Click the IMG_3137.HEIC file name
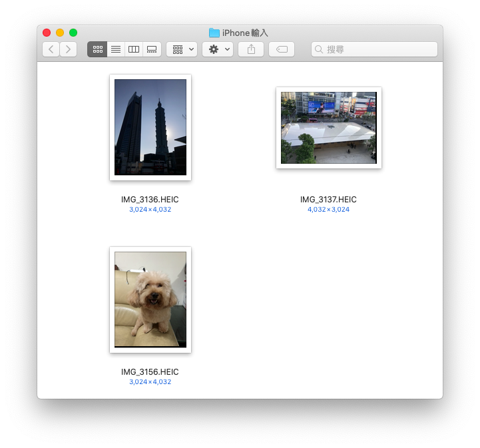The height and width of the screenshot is (448, 480). tap(328, 200)
